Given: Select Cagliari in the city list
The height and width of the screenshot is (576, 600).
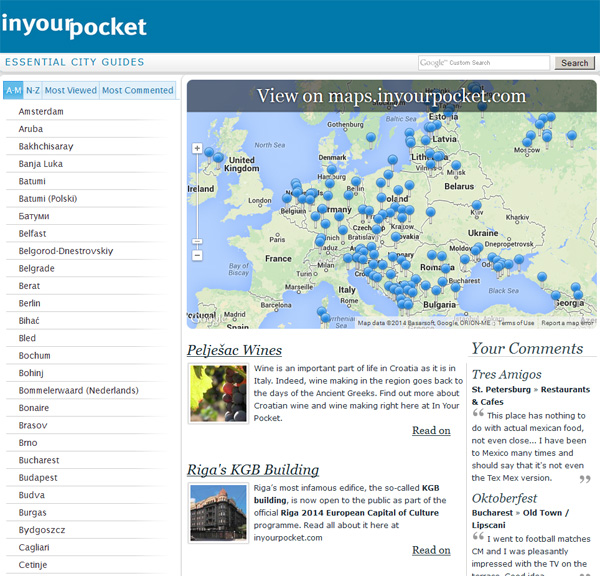Looking at the screenshot, I should coord(34,547).
